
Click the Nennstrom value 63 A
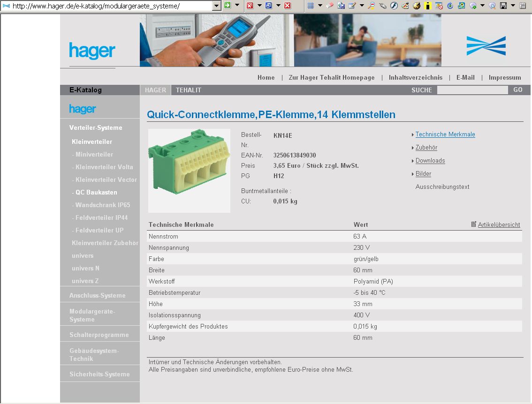[x=360, y=236]
